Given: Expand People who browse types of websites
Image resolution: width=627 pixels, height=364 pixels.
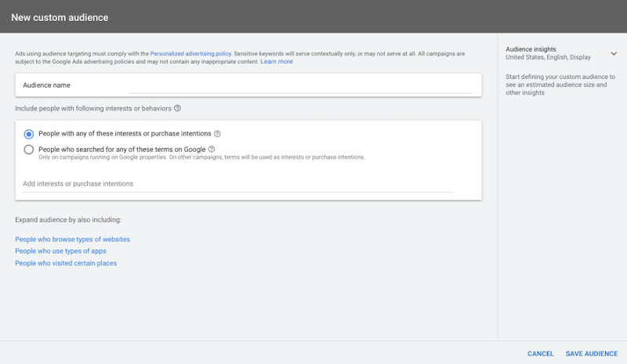Looking at the screenshot, I should (72, 239).
